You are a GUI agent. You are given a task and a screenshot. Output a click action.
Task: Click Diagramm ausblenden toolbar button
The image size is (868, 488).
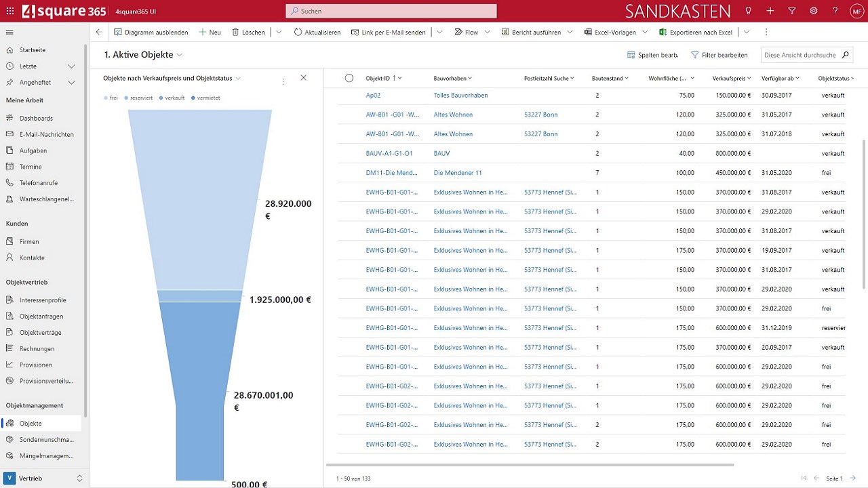coord(151,32)
